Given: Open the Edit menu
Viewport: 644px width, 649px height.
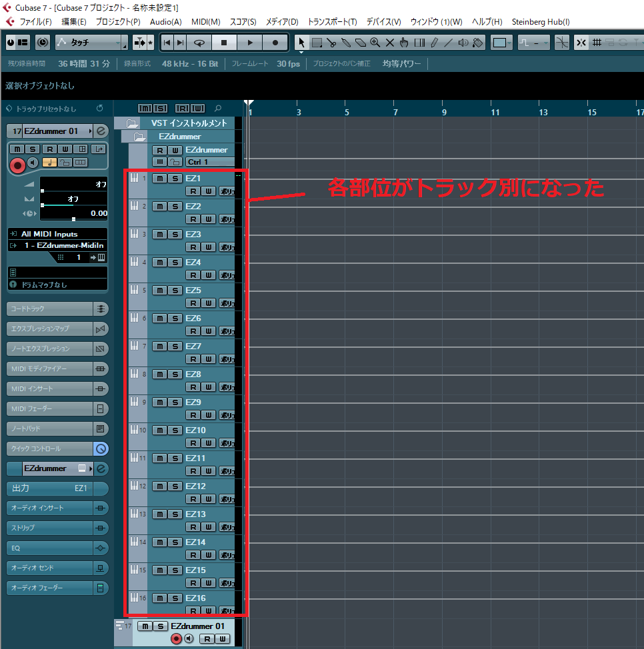Looking at the screenshot, I should 74,22.
